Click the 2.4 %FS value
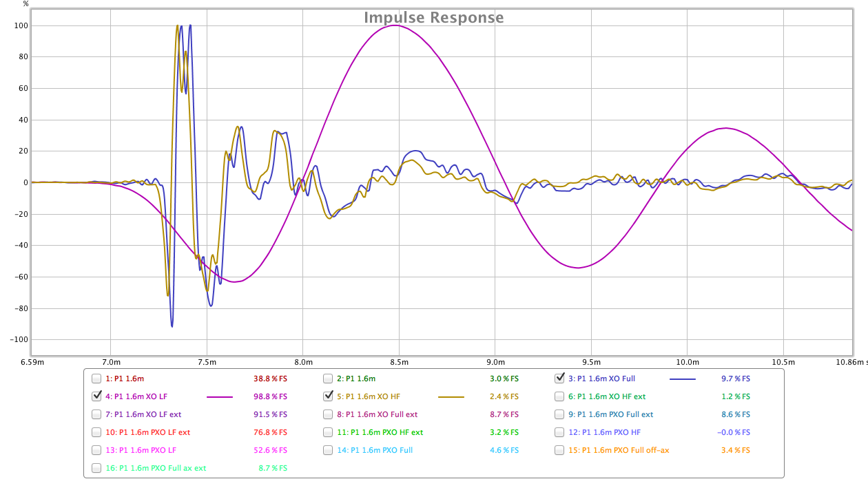Screen dimensions: 868x479 (x=504, y=396)
